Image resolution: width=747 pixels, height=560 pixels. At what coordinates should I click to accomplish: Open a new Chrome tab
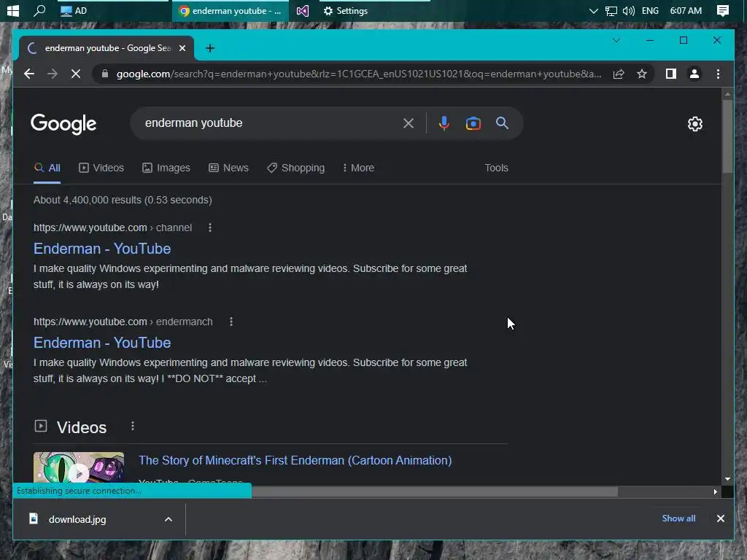210,48
